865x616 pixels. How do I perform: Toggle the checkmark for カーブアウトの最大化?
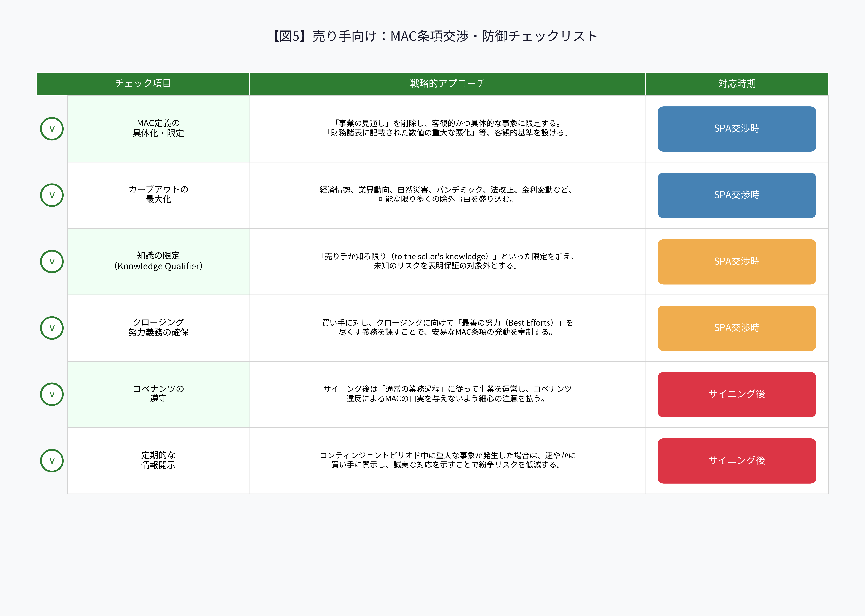52,195
